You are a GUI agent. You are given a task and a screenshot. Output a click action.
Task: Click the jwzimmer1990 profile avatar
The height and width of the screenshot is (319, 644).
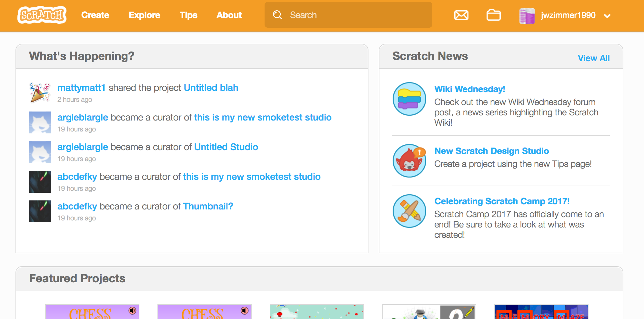(527, 16)
